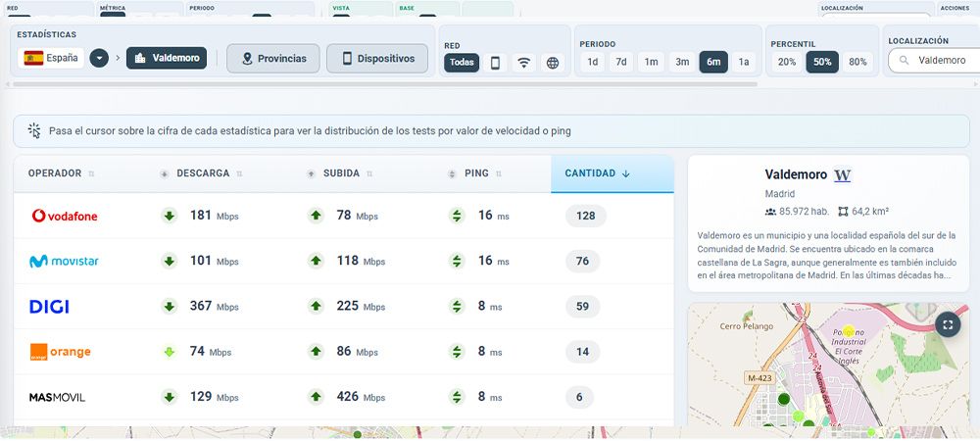
Task: Open the Dispositivos tab
Action: (x=377, y=58)
